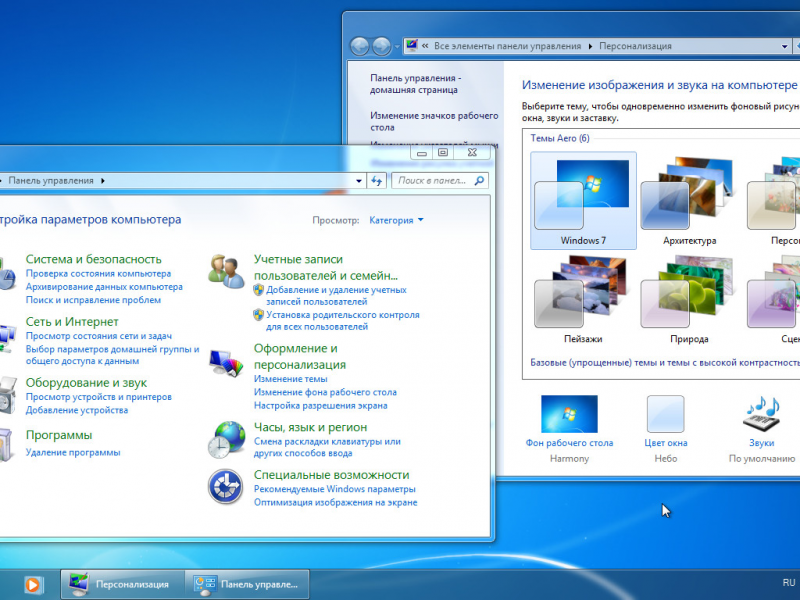Open Поиск и исправление проблем link
Screen dimensions: 800x600
(x=93, y=300)
